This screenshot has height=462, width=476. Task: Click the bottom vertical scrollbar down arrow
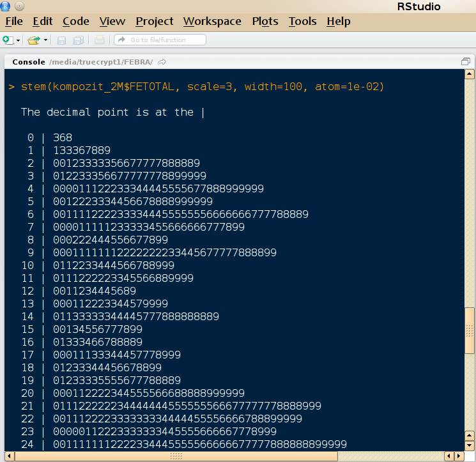470,445
